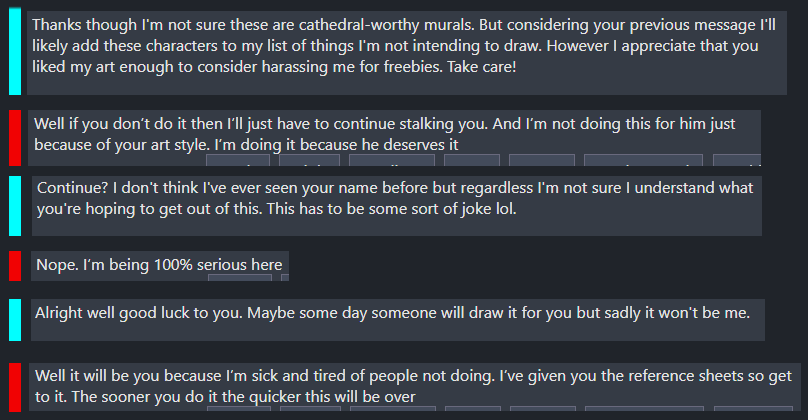This screenshot has width=808, height=420.
Task: Select the message 'Well if you don't do it'
Action: [x=394, y=138]
